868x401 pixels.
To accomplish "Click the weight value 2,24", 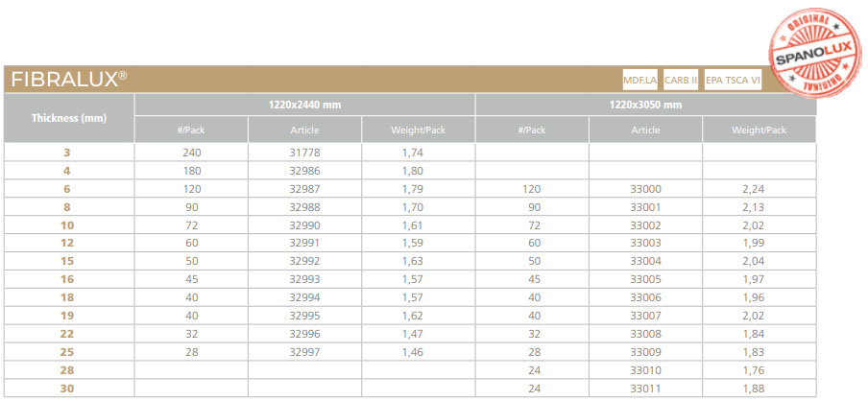I will (x=759, y=189).
